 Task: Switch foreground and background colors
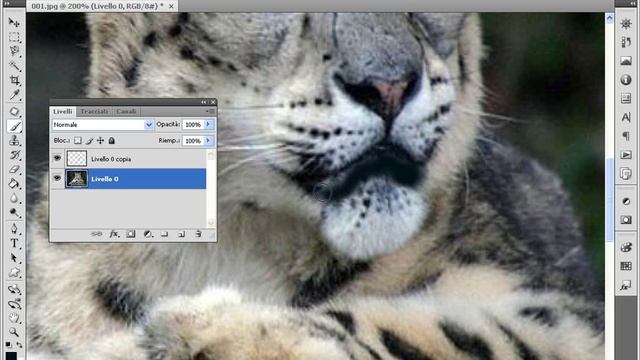click(x=19, y=345)
